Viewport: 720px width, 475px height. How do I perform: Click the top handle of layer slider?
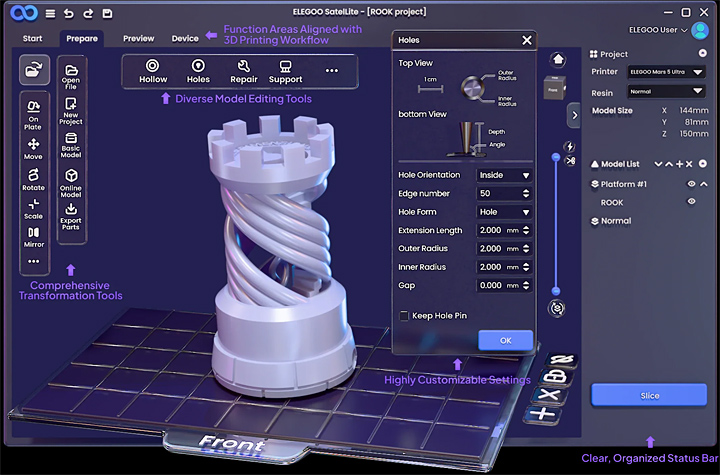pyautogui.click(x=556, y=157)
